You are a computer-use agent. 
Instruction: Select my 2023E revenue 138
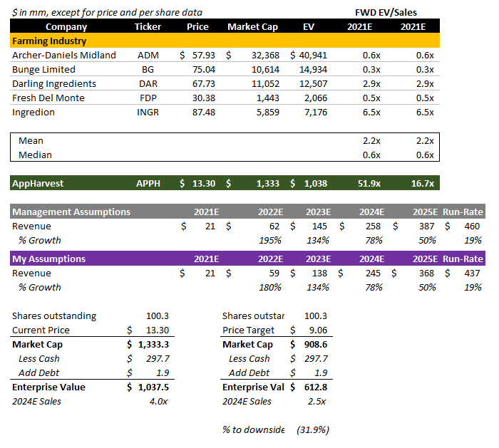coord(319,274)
